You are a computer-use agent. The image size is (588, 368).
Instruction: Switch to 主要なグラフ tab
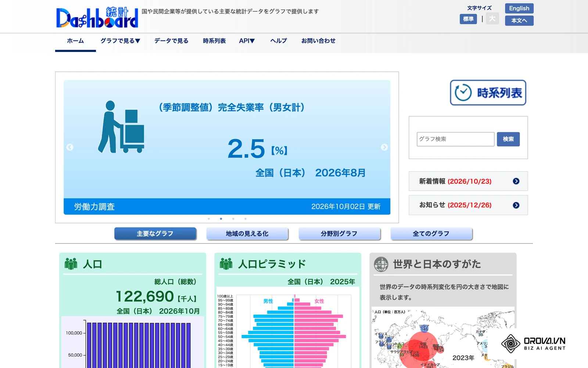155,234
